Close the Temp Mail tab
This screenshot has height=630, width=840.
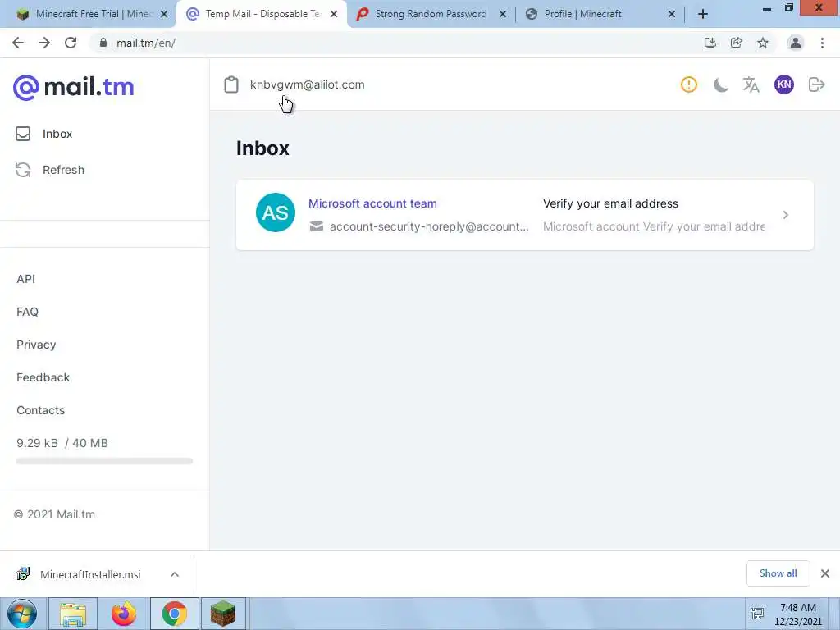click(334, 14)
